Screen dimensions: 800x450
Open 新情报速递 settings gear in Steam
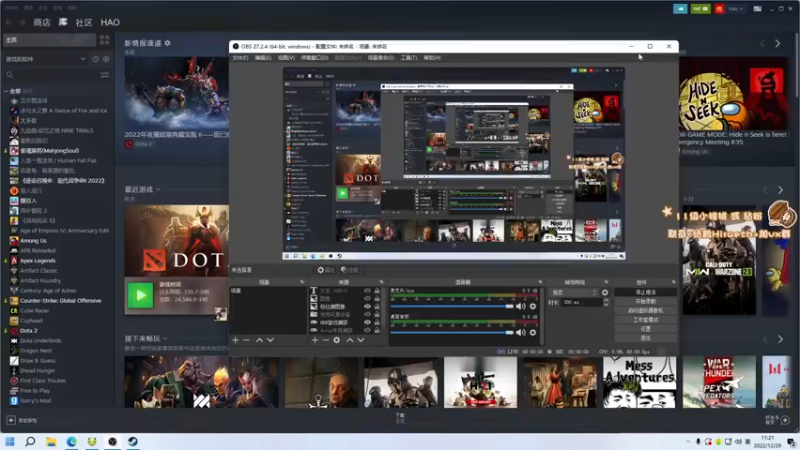(167, 43)
